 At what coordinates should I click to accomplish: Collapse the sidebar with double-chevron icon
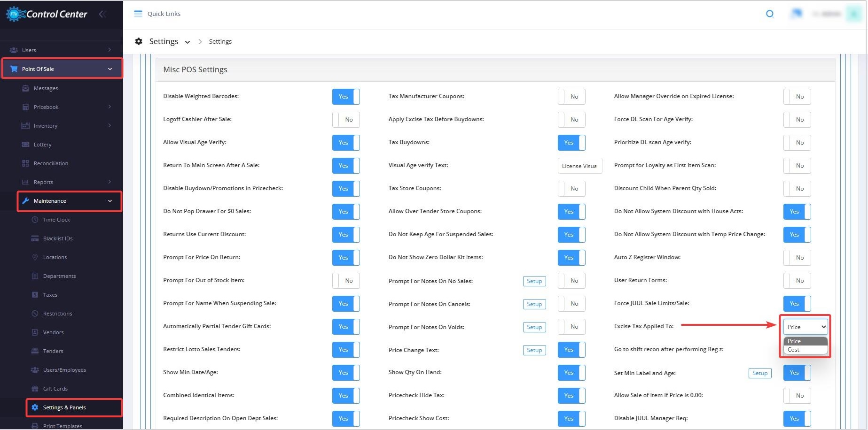pyautogui.click(x=102, y=14)
